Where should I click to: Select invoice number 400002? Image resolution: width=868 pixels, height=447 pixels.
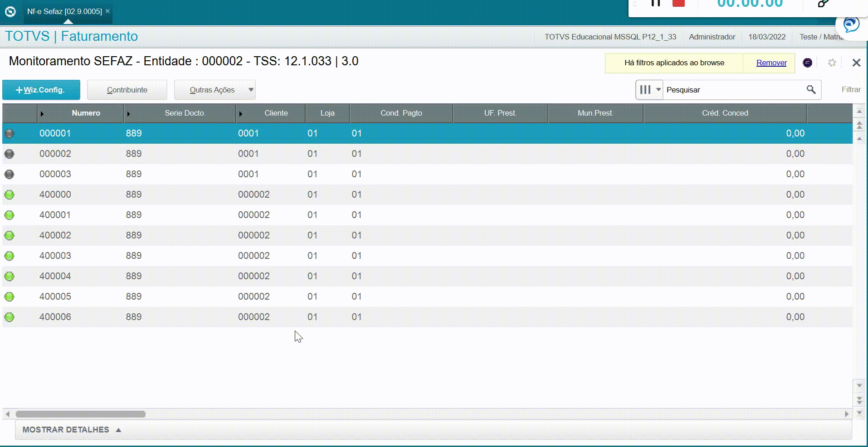[55, 235]
